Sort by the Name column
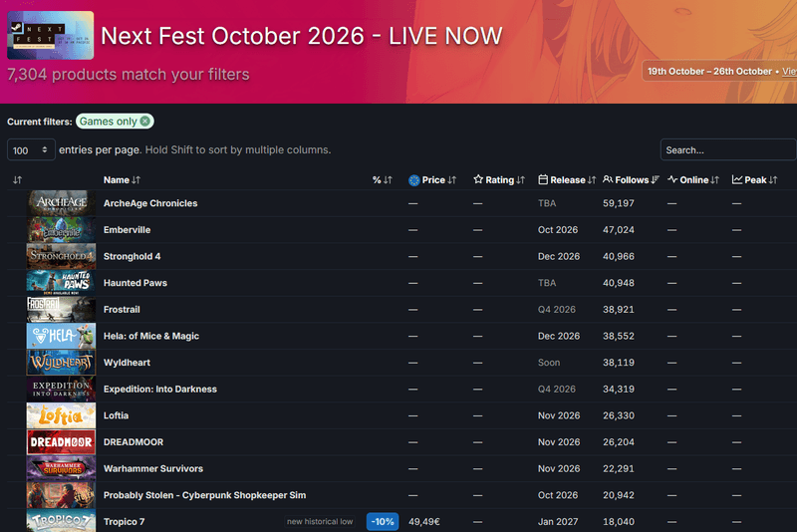Viewport: 797px width, 532px height. 122,180
